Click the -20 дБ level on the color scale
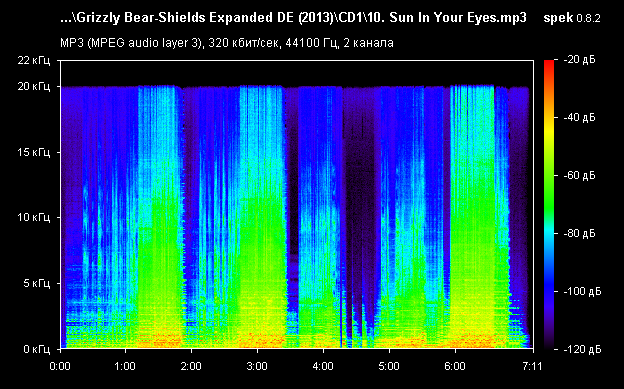This screenshot has width=624, height=389. pyautogui.click(x=579, y=60)
